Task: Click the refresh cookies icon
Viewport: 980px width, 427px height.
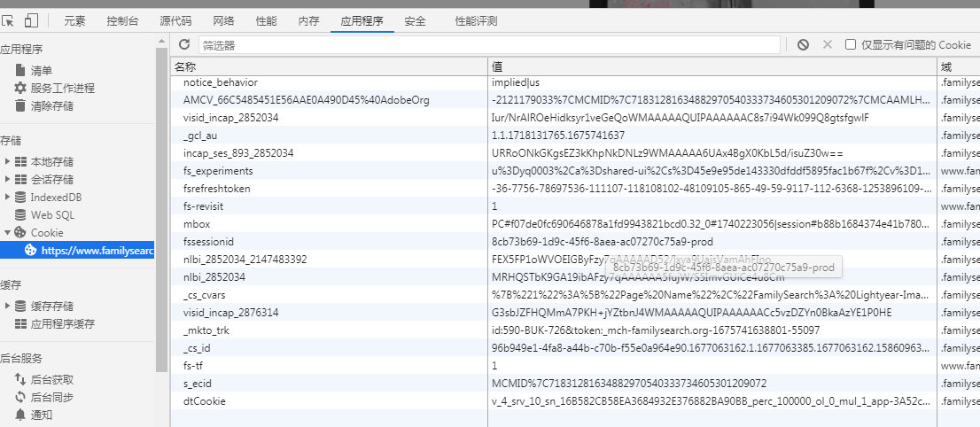Action: 184,44
